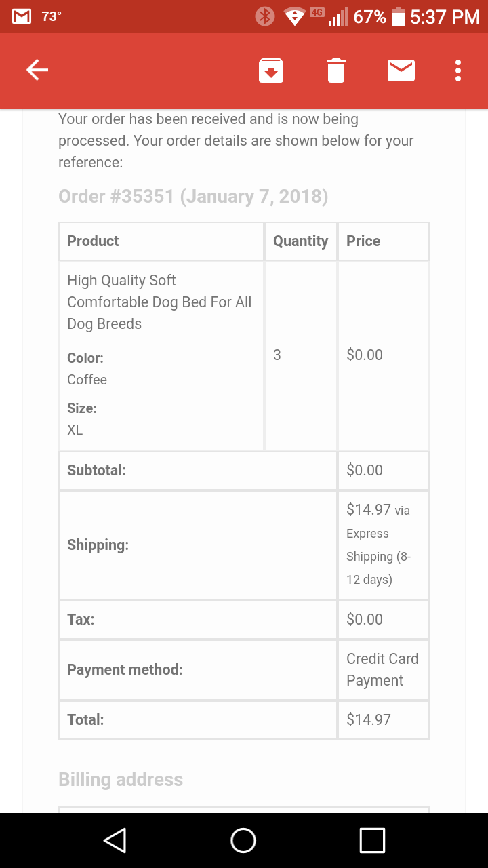Tap the Billing address heading
The height and width of the screenshot is (868, 488).
(121, 780)
